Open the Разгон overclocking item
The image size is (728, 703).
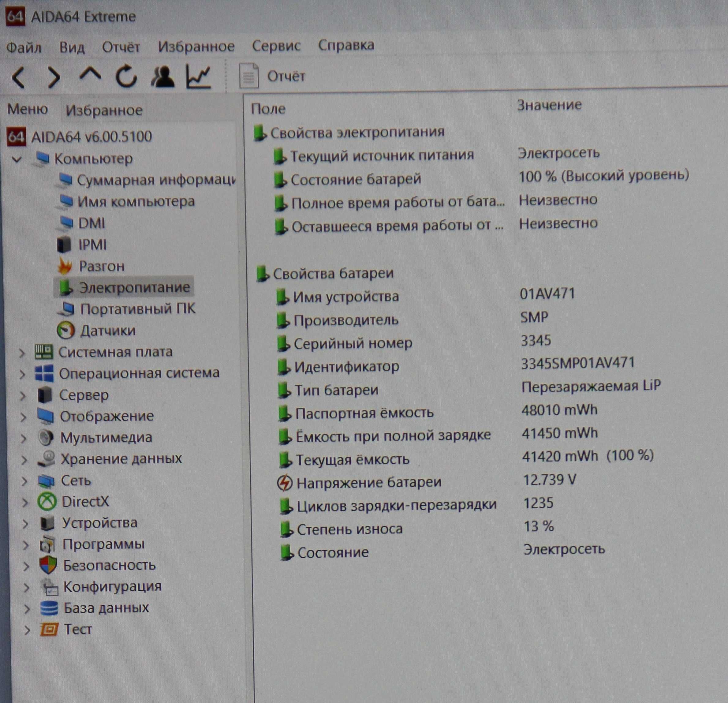(101, 266)
